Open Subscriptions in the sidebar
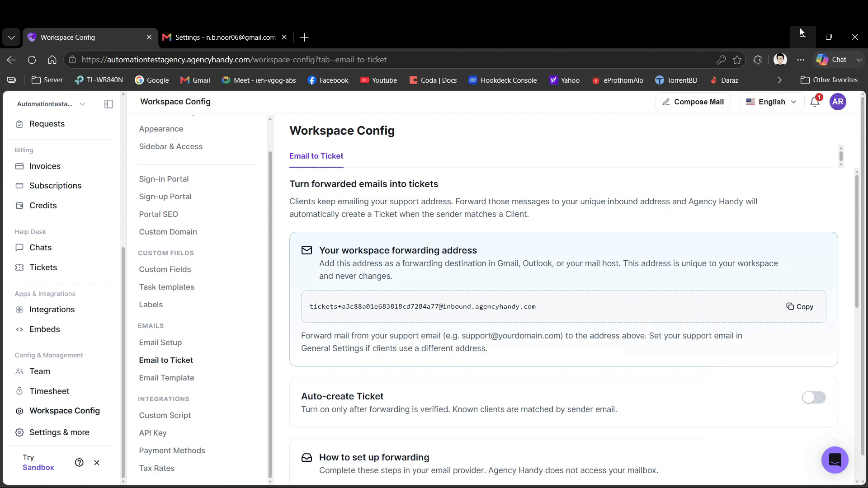868x488 pixels. click(61, 186)
